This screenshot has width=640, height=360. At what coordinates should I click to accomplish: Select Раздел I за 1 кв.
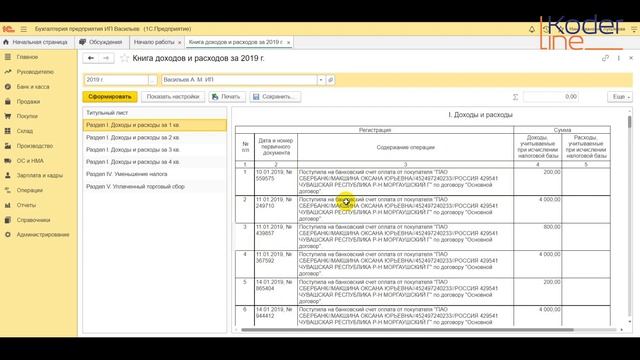coord(155,125)
